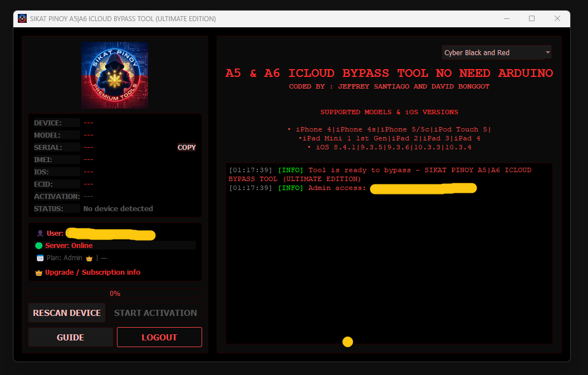Log out with the LOGOUT button
Screen dimensions: 588x375
(x=159, y=337)
